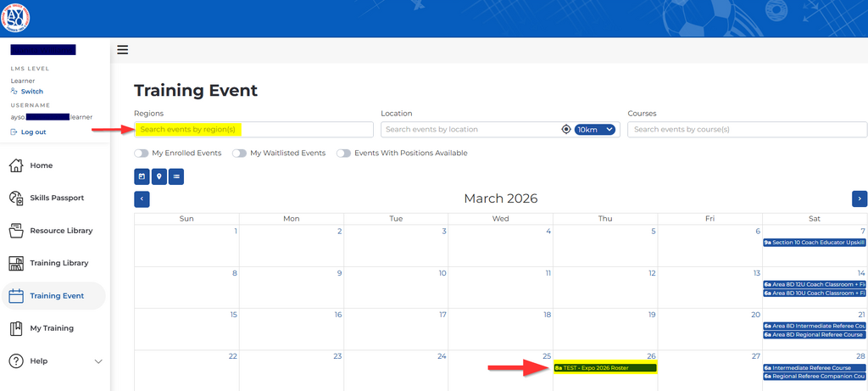868x391 pixels.
Task: Open the Courses search dropdown
Action: [x=747, y=129]
